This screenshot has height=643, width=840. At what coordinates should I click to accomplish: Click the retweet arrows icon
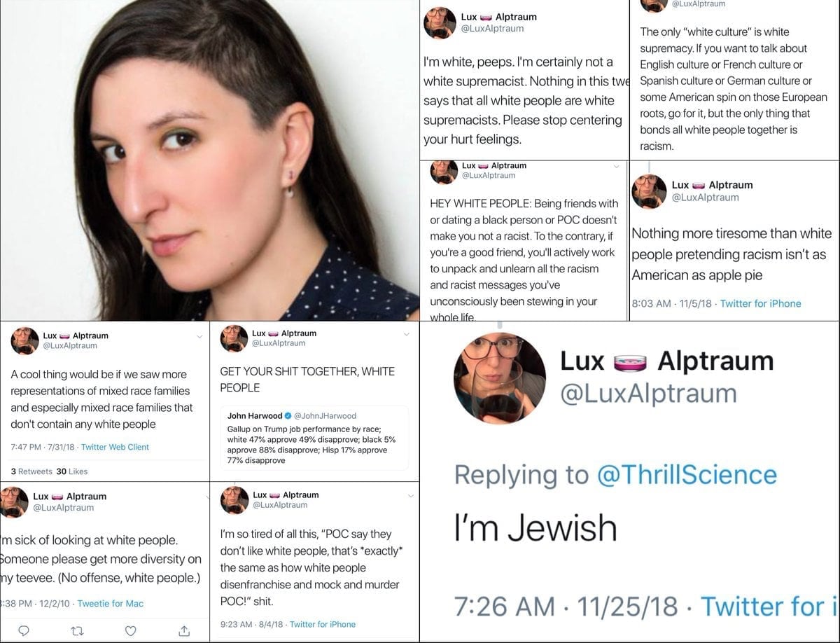(x=78, y=630)
